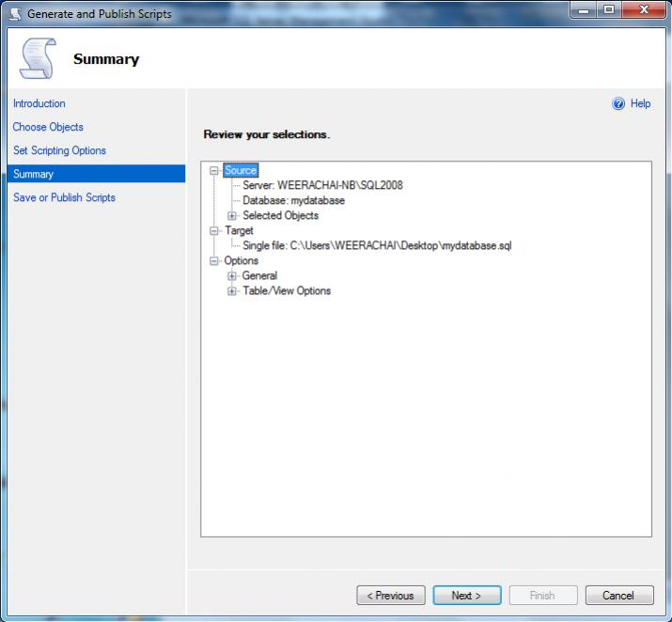
Task: Select the Single file path row
Action: (377, 246)
